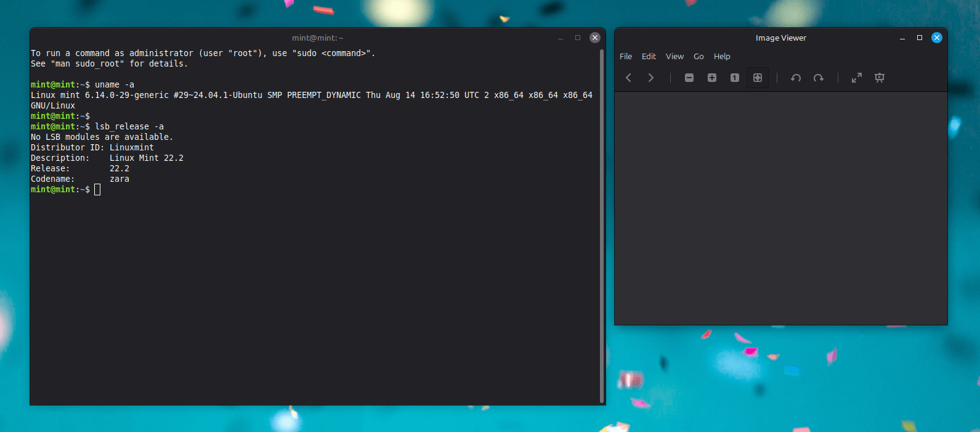Maximize the Image Viewer window

920,38
